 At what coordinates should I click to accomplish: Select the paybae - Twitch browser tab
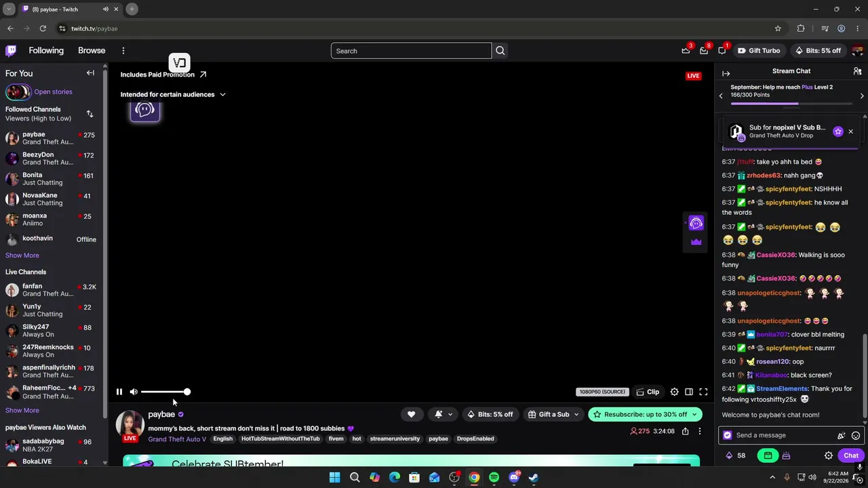click(x=70, y=9)
